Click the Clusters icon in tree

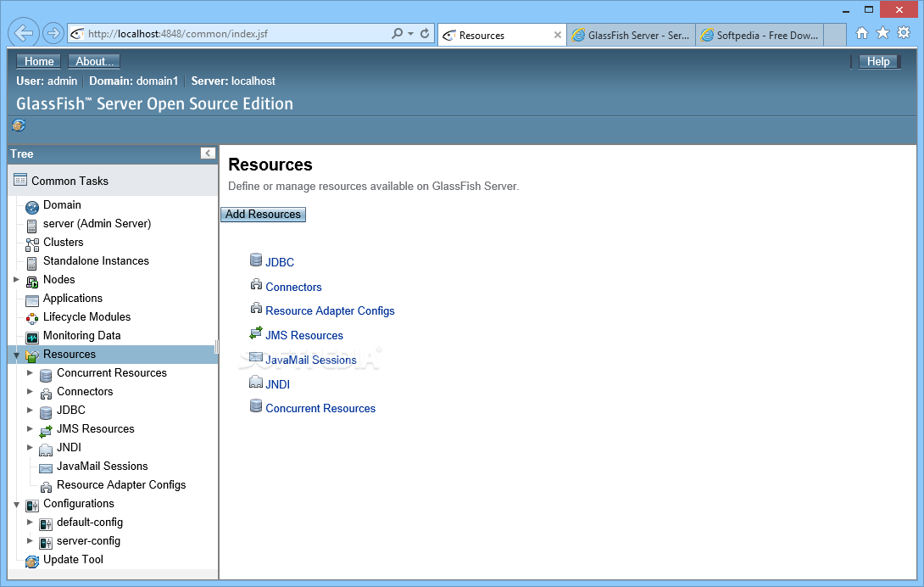pyautogui.click(x=32, y=244)
